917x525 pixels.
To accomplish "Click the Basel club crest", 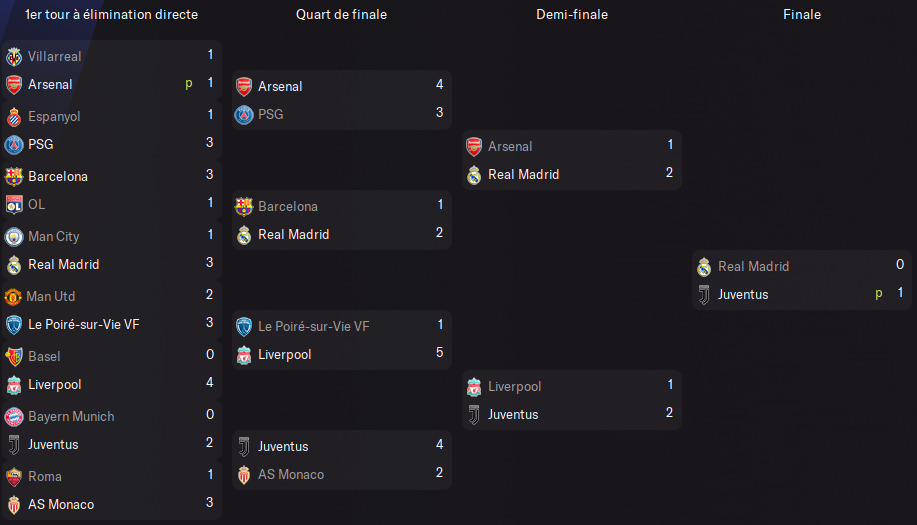I will coord(14,357).
